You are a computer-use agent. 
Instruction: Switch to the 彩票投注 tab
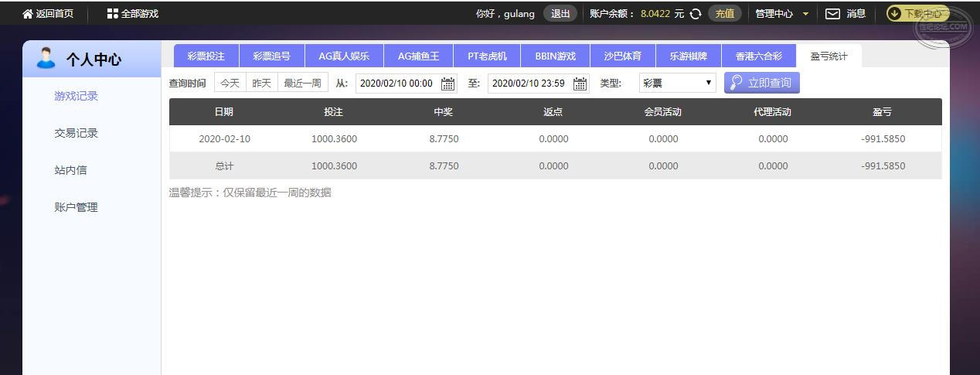pos(206,56)
